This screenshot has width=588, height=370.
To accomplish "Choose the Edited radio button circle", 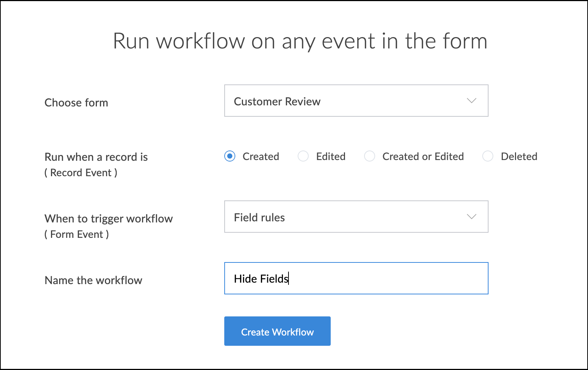I will pos(303,156).
